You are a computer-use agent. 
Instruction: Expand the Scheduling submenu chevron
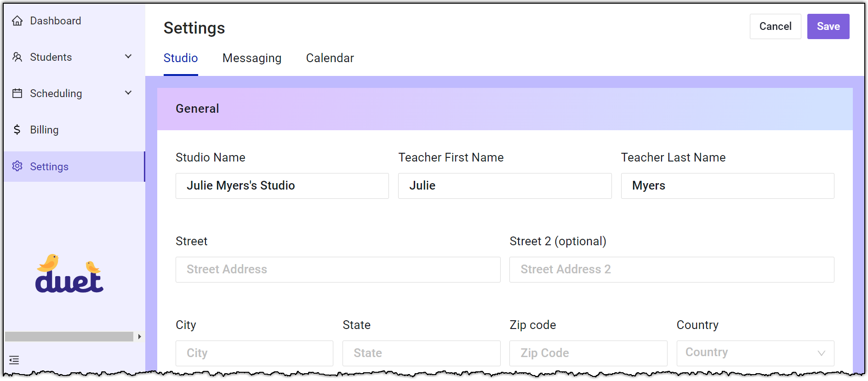pos(128,93)
